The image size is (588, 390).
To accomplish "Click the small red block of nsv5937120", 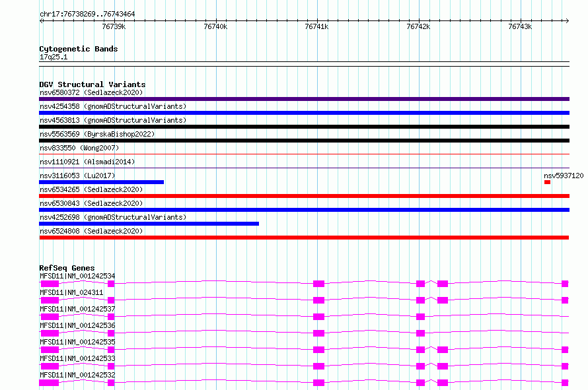I will coord(548,182).
